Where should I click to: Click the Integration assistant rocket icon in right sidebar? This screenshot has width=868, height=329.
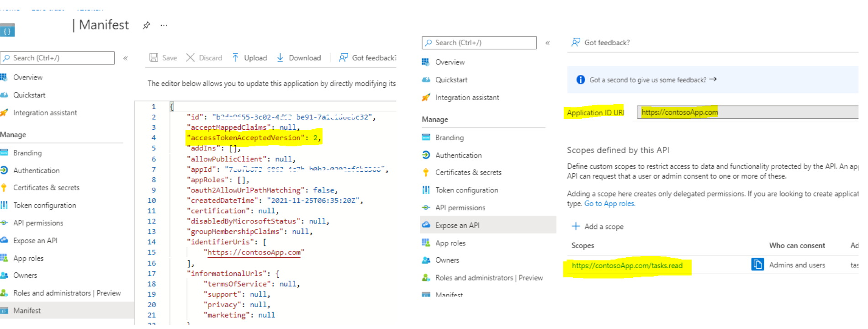(x=426, y=97)
